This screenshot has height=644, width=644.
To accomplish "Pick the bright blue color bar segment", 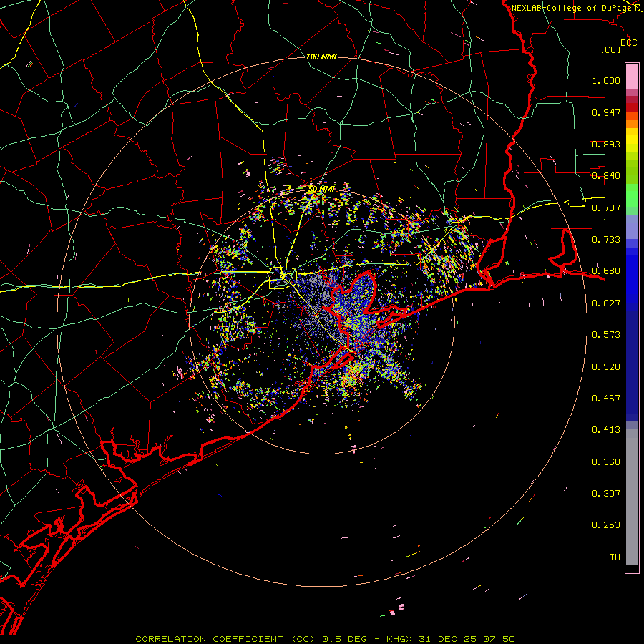I will (x=632, y=279).
